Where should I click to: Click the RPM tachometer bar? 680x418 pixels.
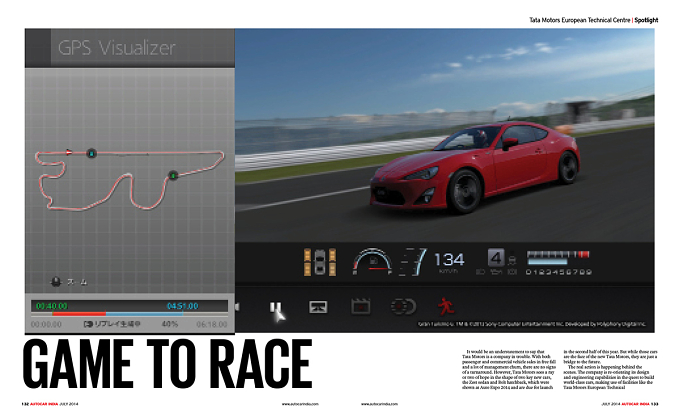pyautogui.click(x=558, y=258)
